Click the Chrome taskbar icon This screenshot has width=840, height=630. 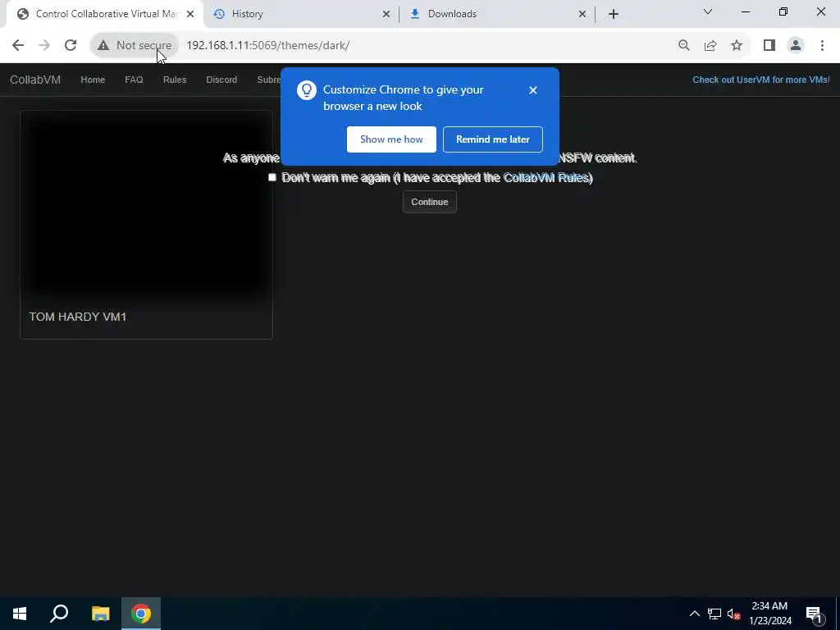[x=141, y=614]
